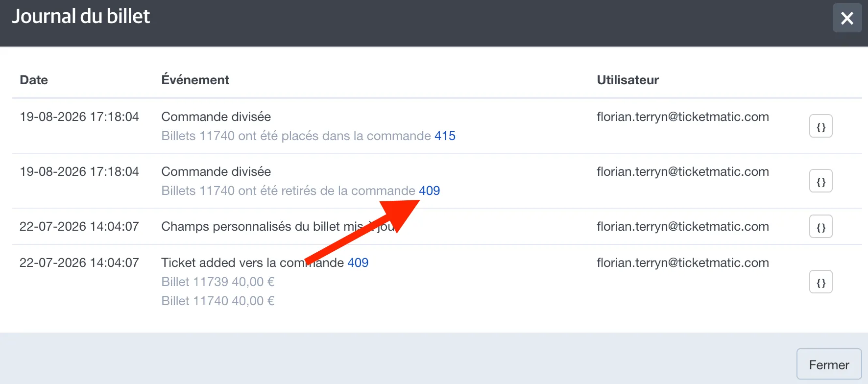
Task: Open JSON details for the order 415 entry
Action: 821,126
